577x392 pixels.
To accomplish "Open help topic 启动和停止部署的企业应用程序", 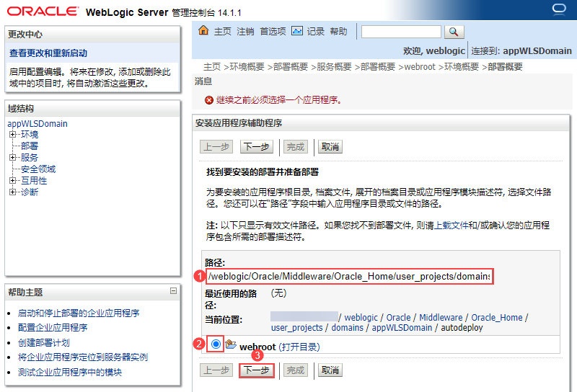I will 79,313.
